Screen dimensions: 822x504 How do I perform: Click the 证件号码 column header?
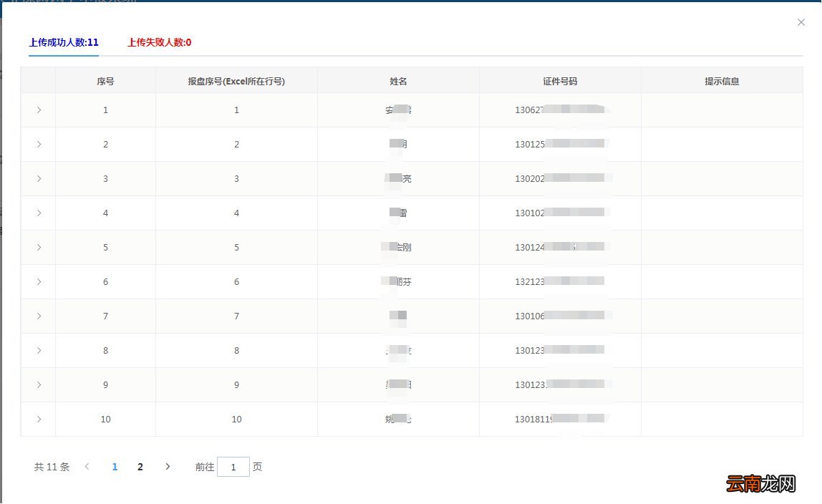point(560,81)
